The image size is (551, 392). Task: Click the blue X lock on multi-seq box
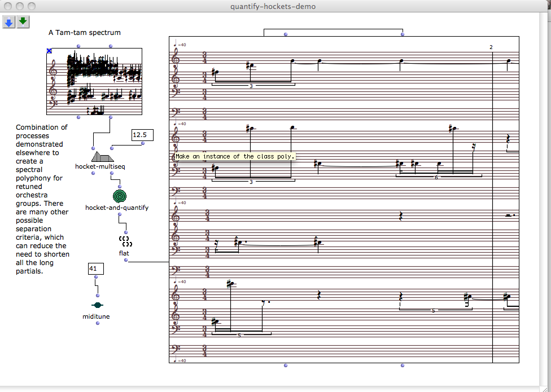click(50, 51)
